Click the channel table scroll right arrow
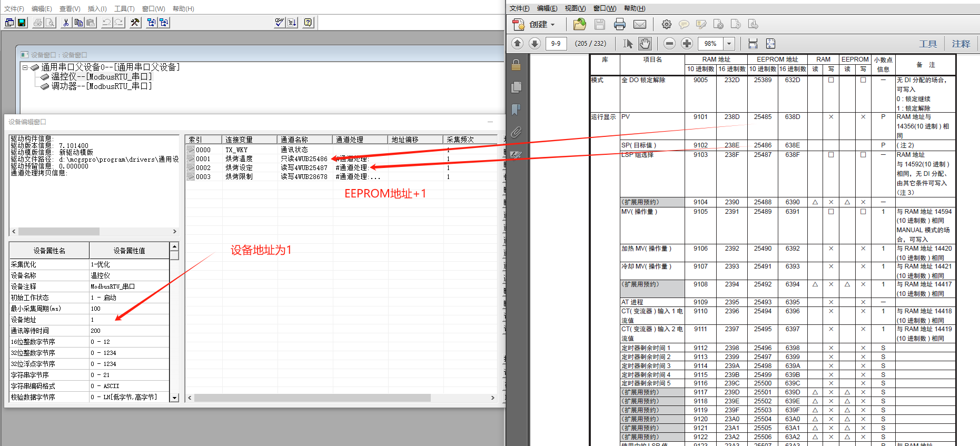980x446 pixels. [x=493, y=398]
